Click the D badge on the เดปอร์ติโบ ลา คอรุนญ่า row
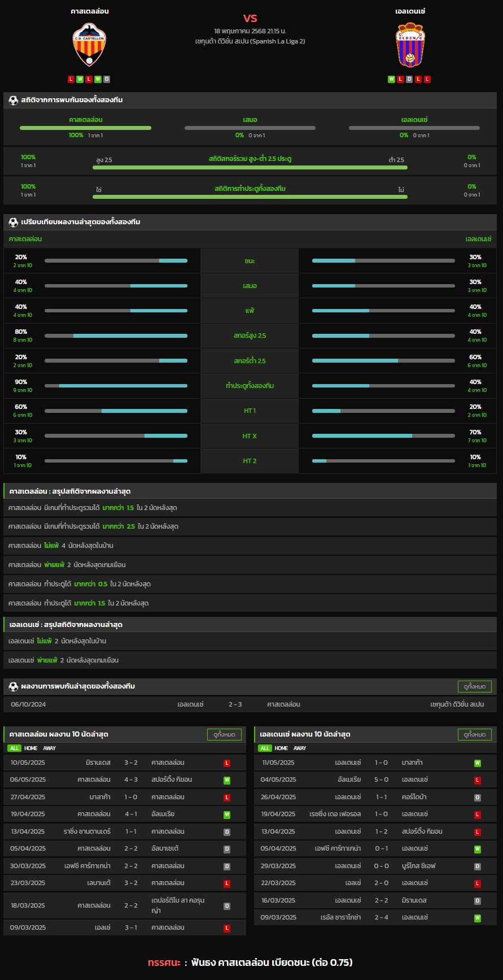This screenshot has height=980, width=503. point(227,906)
